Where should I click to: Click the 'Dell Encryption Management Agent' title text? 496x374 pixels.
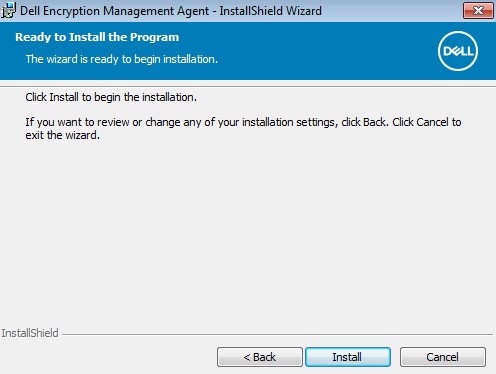coord(114,11)
